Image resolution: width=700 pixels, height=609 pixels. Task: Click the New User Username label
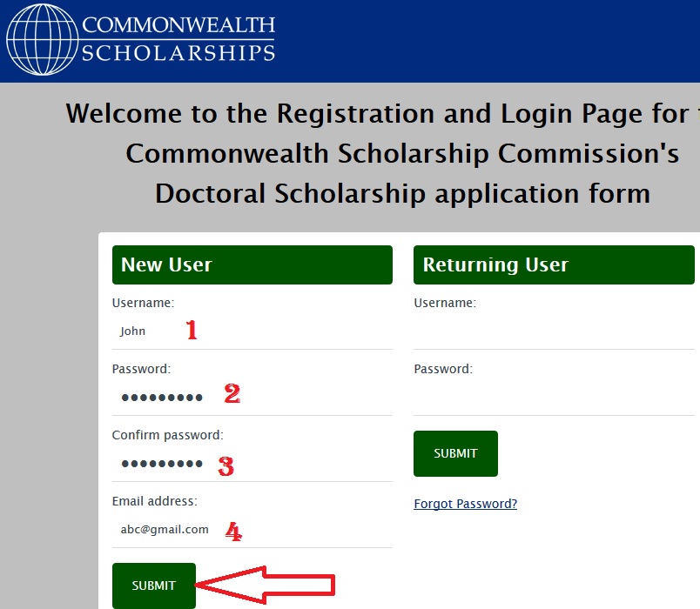(143, 303)
